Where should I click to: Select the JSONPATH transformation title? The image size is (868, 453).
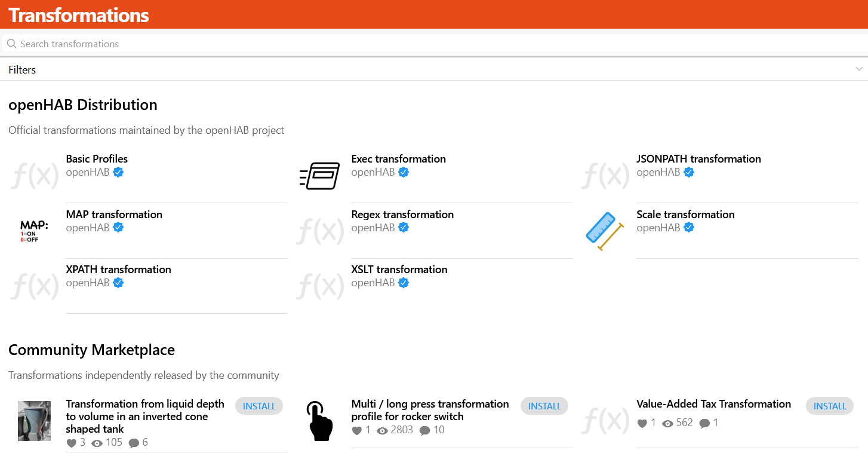click(x=698, y=159)
